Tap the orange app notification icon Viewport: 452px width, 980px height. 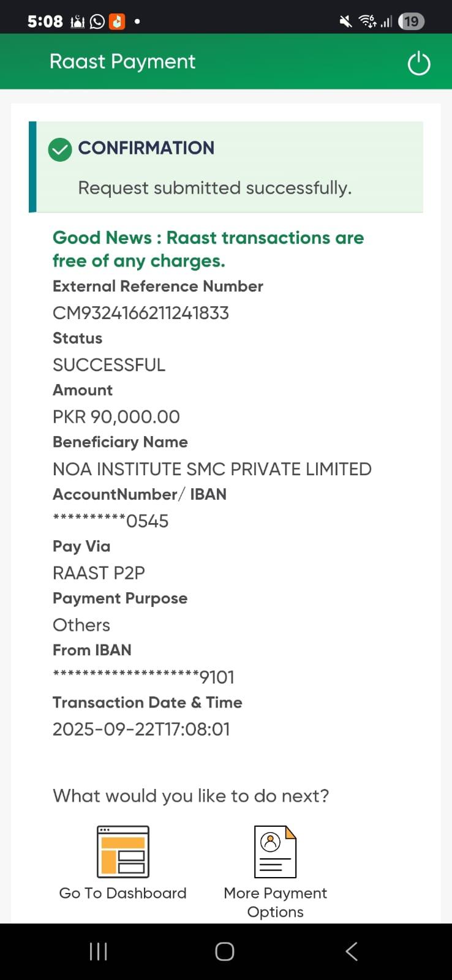pos(116,22)
